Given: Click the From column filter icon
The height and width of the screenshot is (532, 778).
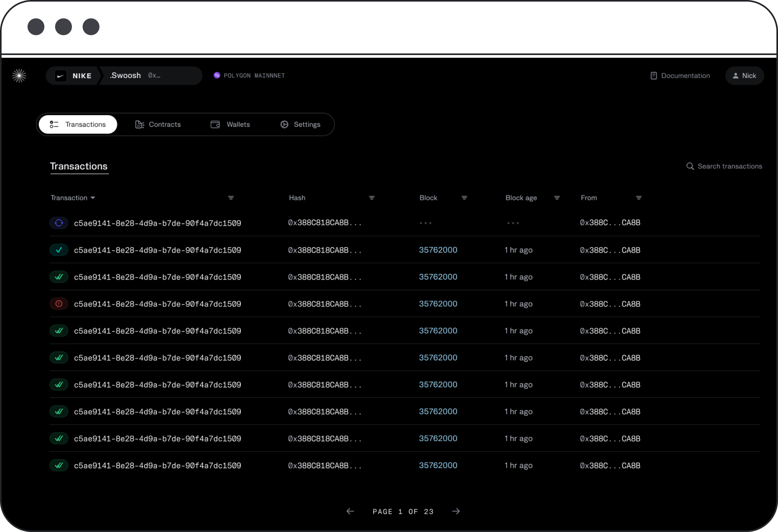Looking at the screenshot, I should 639,198.
